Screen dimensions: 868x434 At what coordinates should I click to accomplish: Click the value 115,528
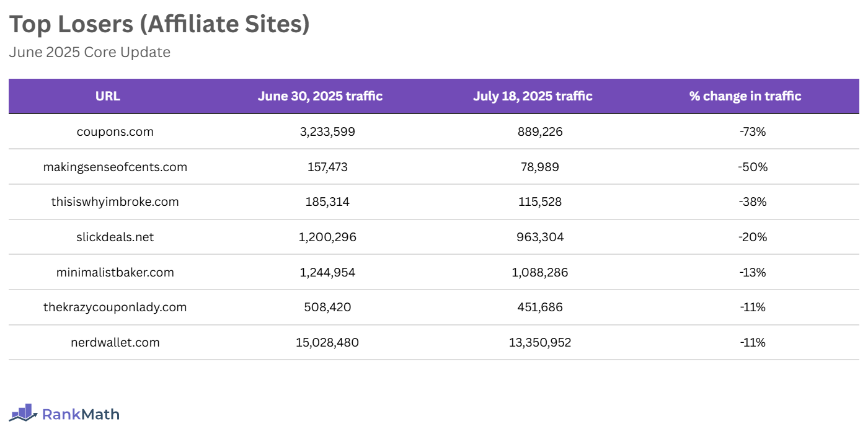[x=540, y=201]
